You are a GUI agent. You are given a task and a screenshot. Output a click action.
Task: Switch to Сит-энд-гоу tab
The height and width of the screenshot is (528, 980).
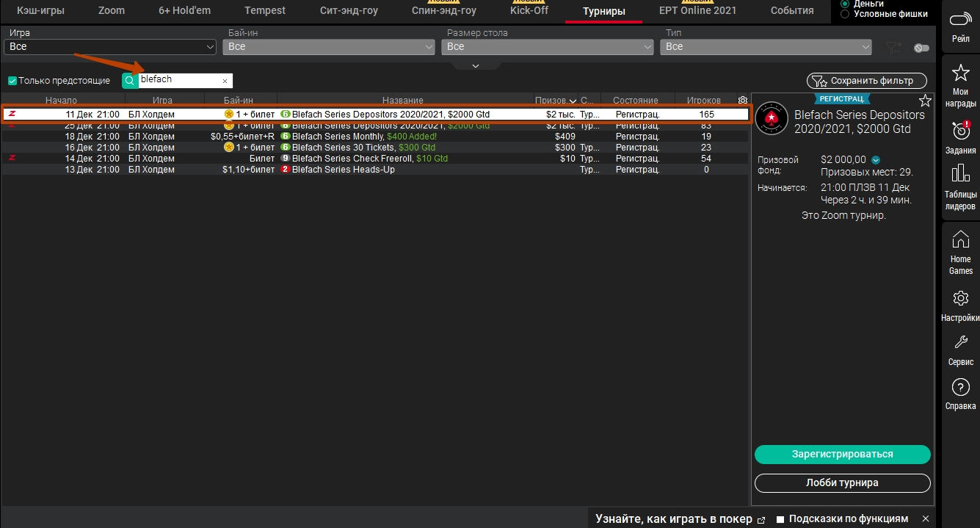click(349, 10)
